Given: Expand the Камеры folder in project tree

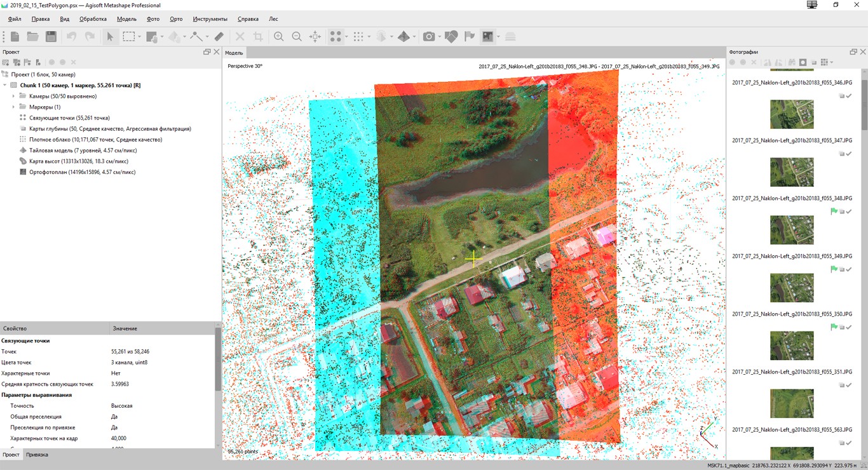Looking at the screenshot, I should [14, 97].
